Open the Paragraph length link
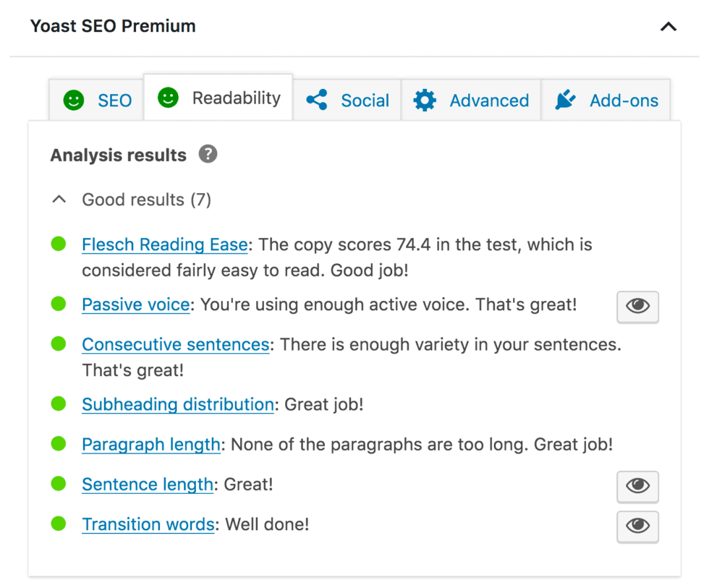Viewport: 709px width, 588px height. tap(151, 444)
